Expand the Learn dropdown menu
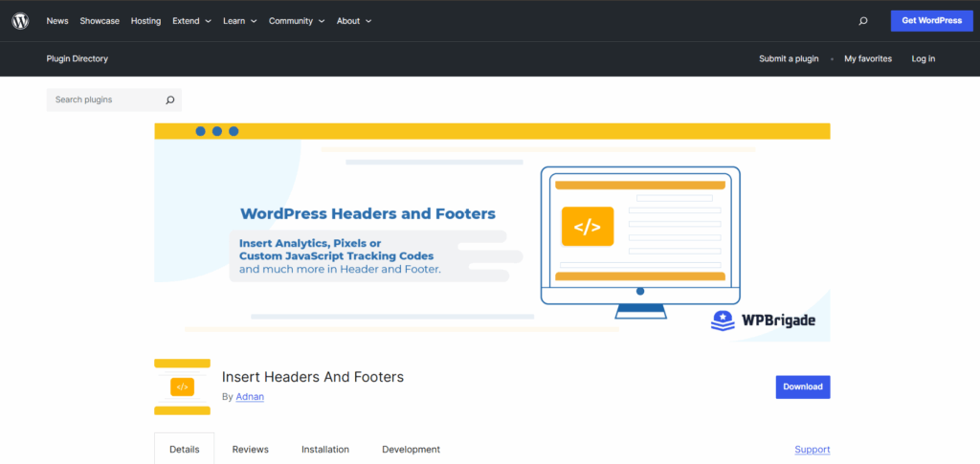Screen dimensions: 980x464 tap(240, 21)
